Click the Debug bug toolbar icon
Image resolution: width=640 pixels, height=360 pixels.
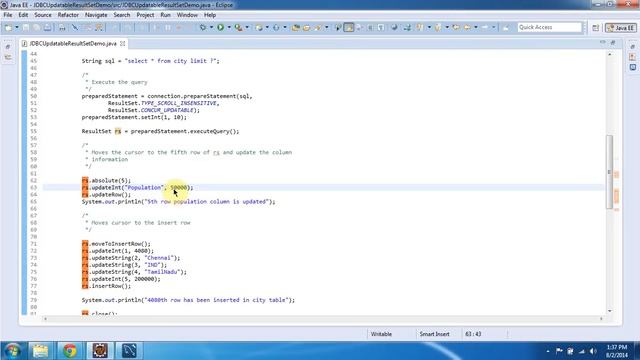[x=202, y=27]
